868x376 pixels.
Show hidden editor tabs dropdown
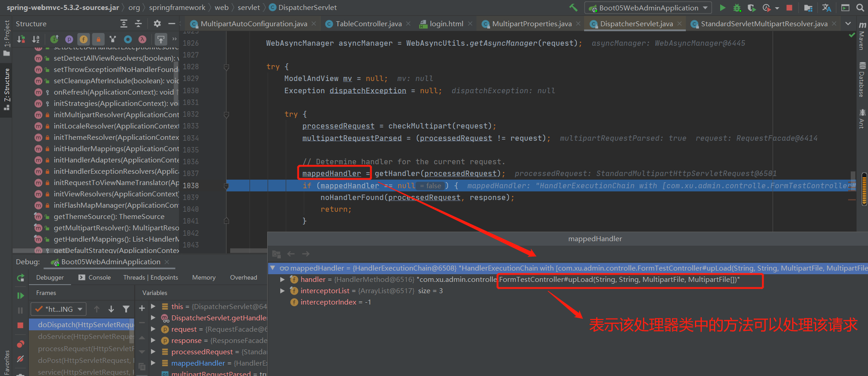848,24
